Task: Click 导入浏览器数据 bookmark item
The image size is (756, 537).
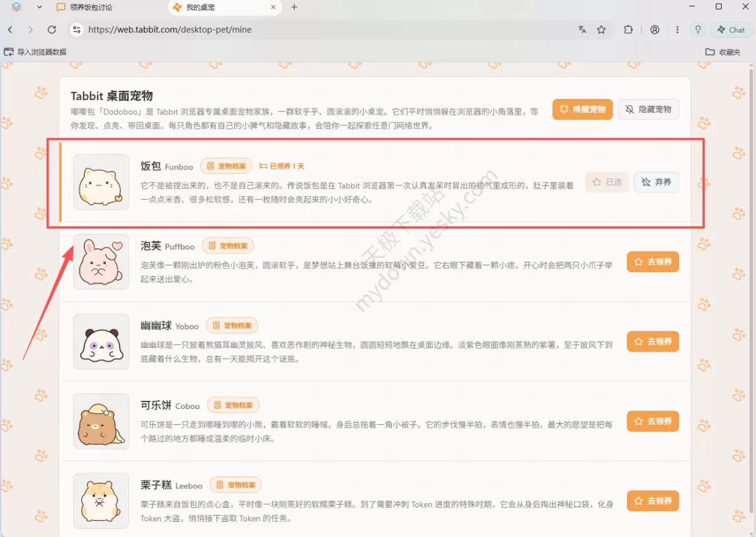Action: pos(35,52)
